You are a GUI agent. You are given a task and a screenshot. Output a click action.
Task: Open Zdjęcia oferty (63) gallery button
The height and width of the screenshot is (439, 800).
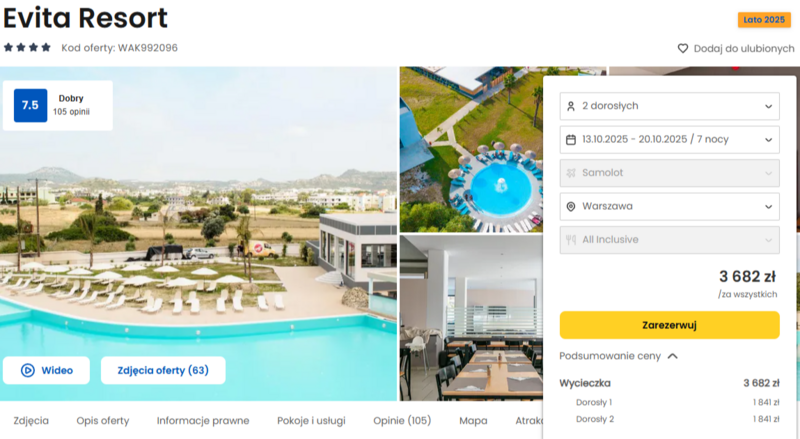tap(163, 370)
